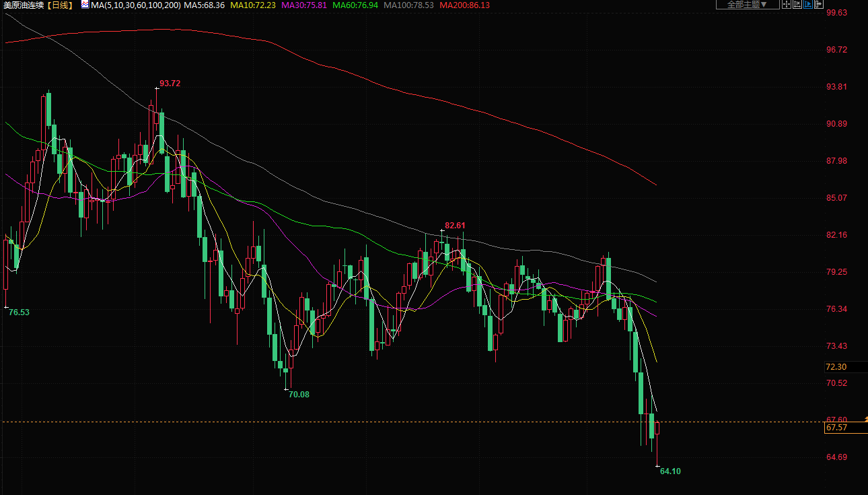Screen dimensions: 868x495
Task: Click the 67.57 current price tag
Action: [x=836, y=428]
